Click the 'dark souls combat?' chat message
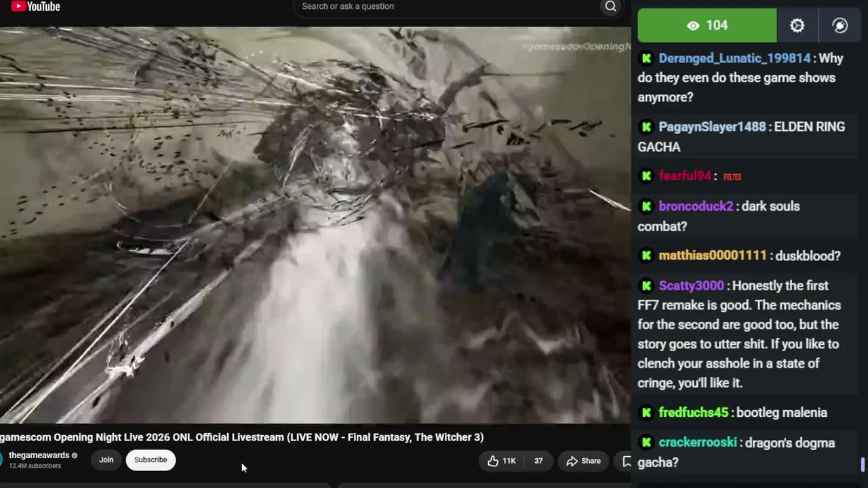Viewport: 868px width, 488px height. pos(719,216)
